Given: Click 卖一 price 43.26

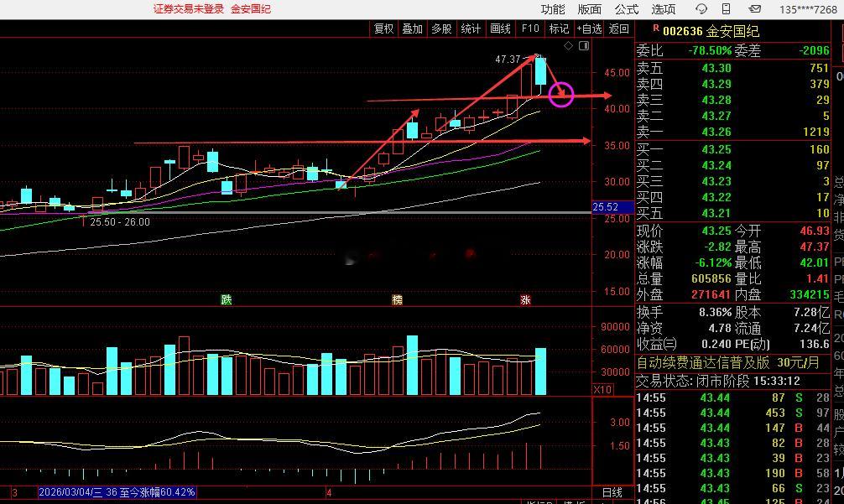Looking at the screenshot, I should 716,132.
